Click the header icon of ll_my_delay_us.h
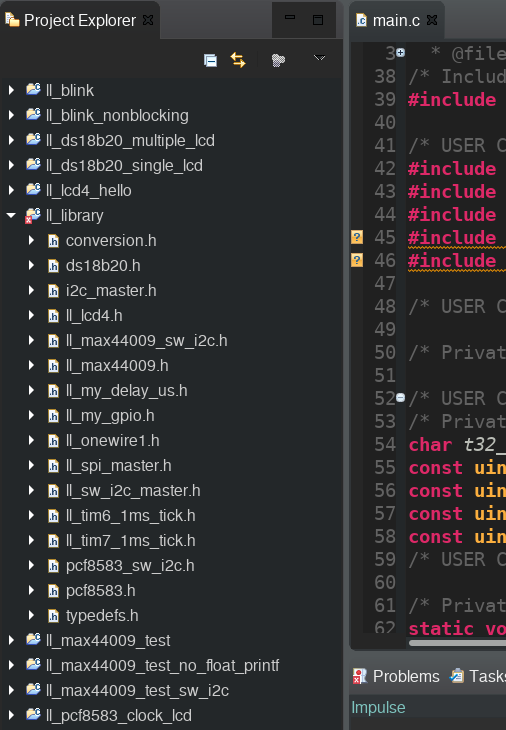Viewport: 506px width, 730px height. 53,391
